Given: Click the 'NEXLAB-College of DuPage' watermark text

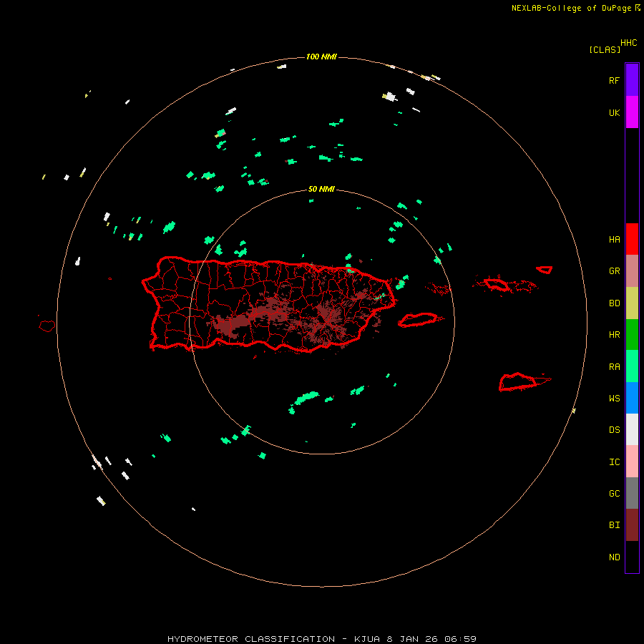Looking at the screenshot, I should click(571, 8).
